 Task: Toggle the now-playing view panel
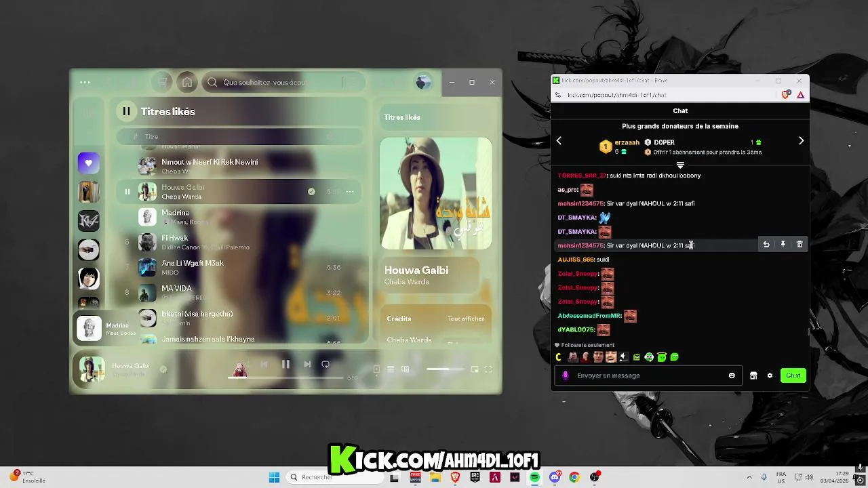376,369
